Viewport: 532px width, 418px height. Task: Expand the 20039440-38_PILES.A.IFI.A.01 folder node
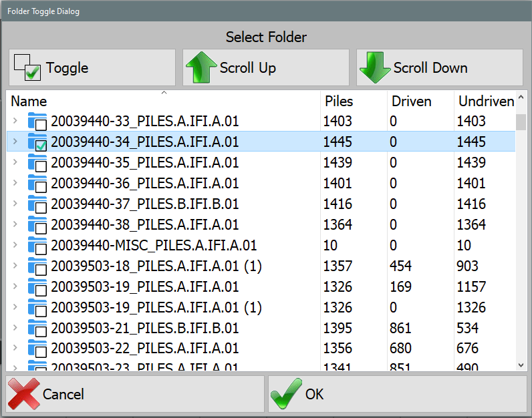15,224
